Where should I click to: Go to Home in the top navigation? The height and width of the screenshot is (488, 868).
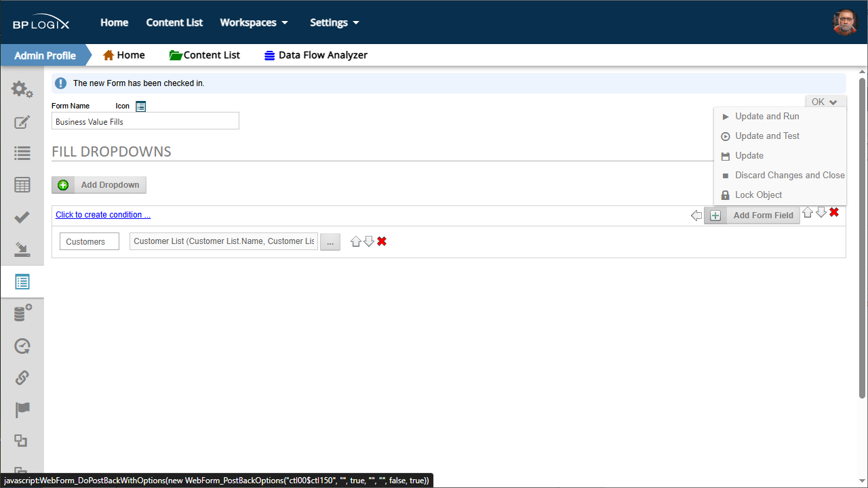pos(115,22)
